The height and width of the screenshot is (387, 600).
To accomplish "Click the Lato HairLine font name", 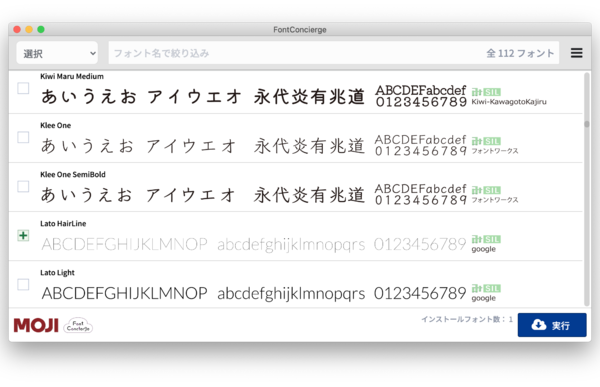I will click(x=63, y=224).
